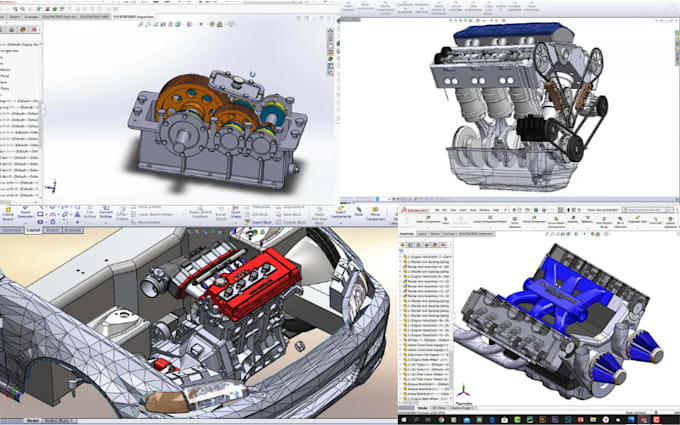Viewport: 680px width, 425px height.
Task: Click Mate in the car window toolbar
Action: [358, 212]
